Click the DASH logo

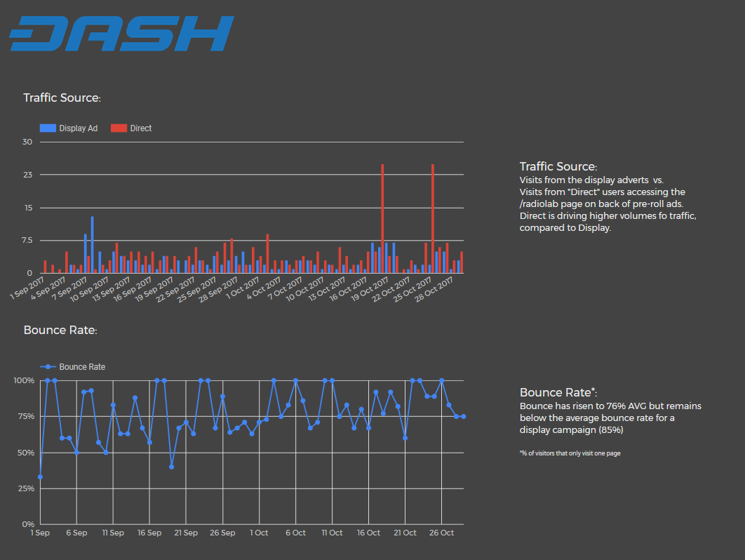(x=121, y=33)
